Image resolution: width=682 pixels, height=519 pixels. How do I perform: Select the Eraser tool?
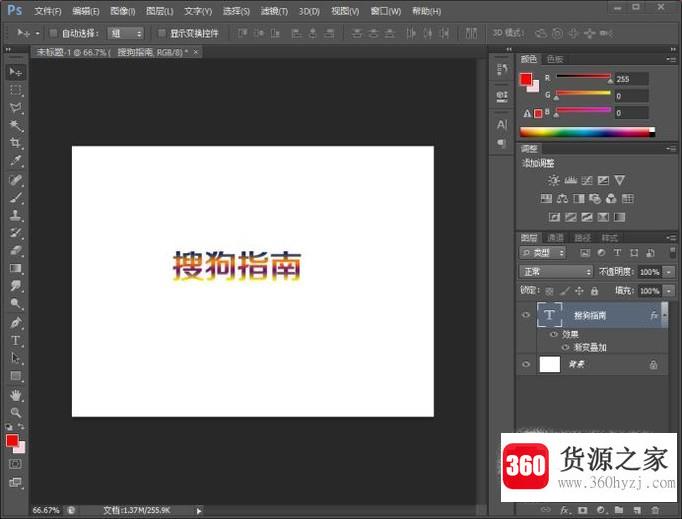[16, 250]
